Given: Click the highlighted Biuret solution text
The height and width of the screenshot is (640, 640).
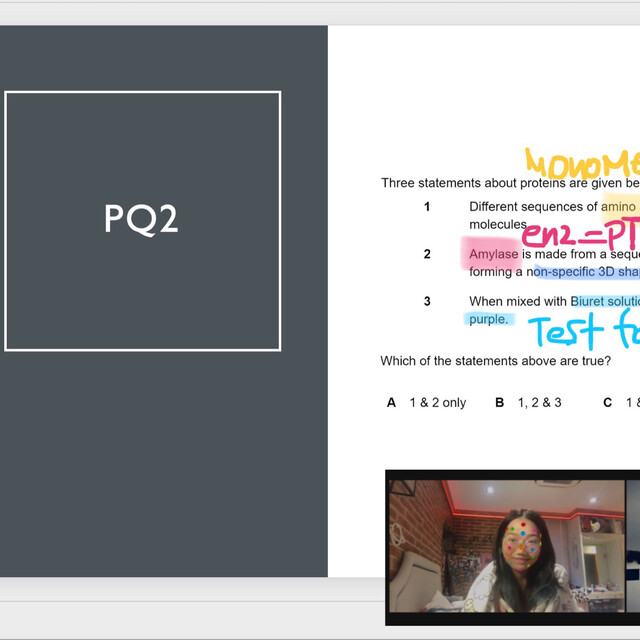Looking at the screenshot, I should [x=604, y=301].
